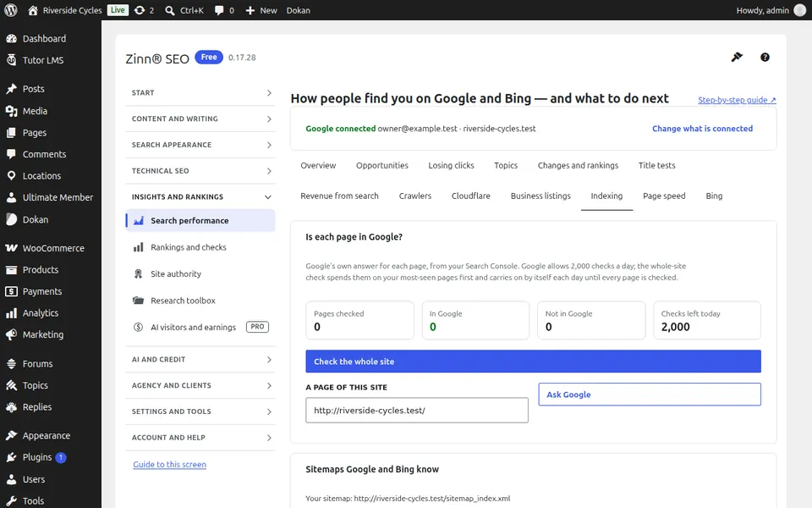Screen dimensions: 812x508
Task: Click the Research toolbox icon
Action: [138, 301]
